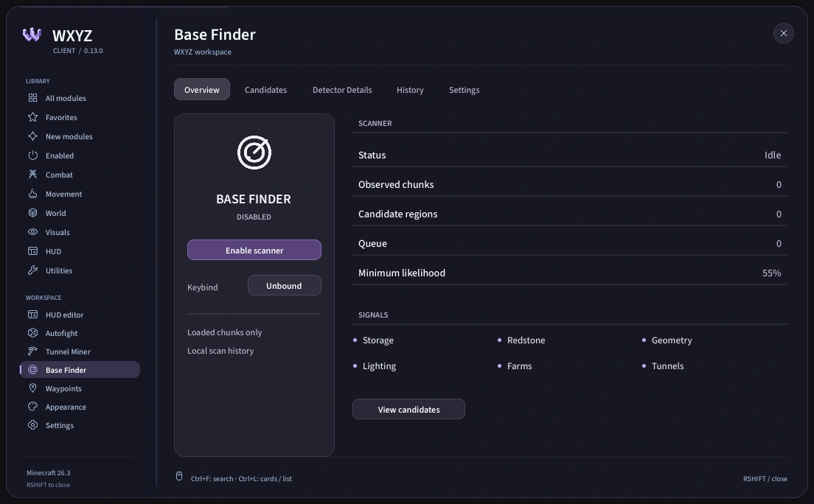
Task: Click the Appearance palette icon
Action: tap(32, 407)
